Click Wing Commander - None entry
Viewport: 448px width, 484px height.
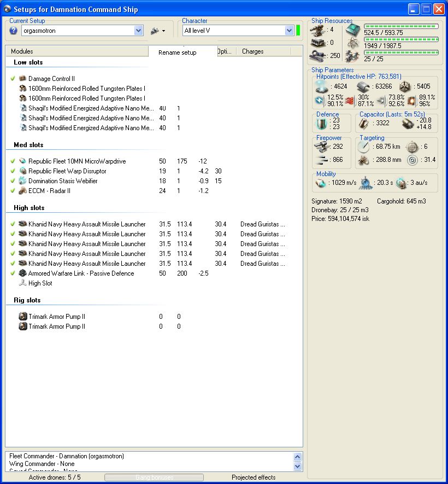pos(42,464)
